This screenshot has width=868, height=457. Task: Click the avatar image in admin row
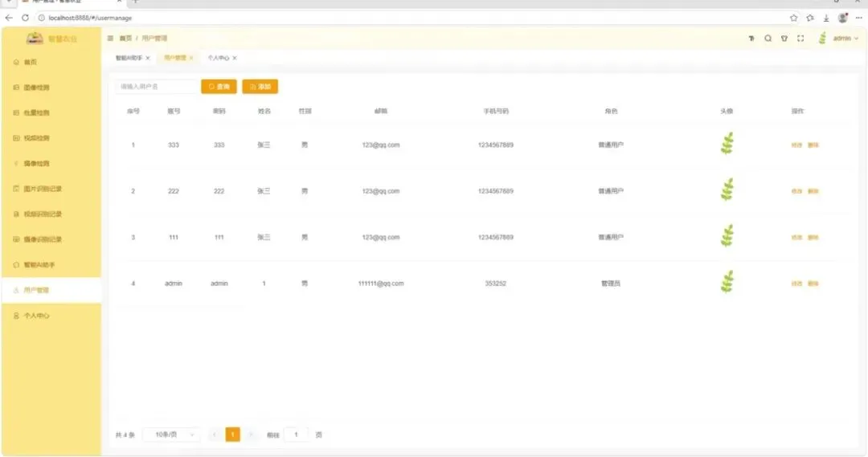pyautogui.click(x=727, y=282)
